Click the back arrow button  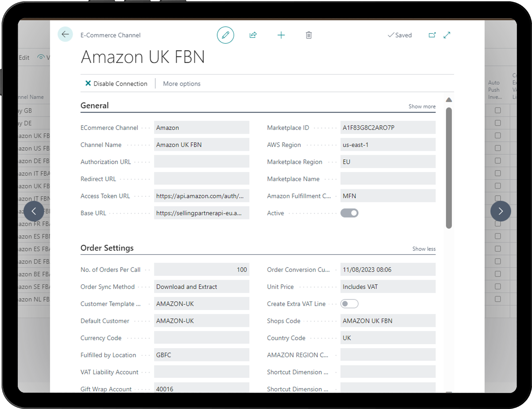[x=65, y=35]
